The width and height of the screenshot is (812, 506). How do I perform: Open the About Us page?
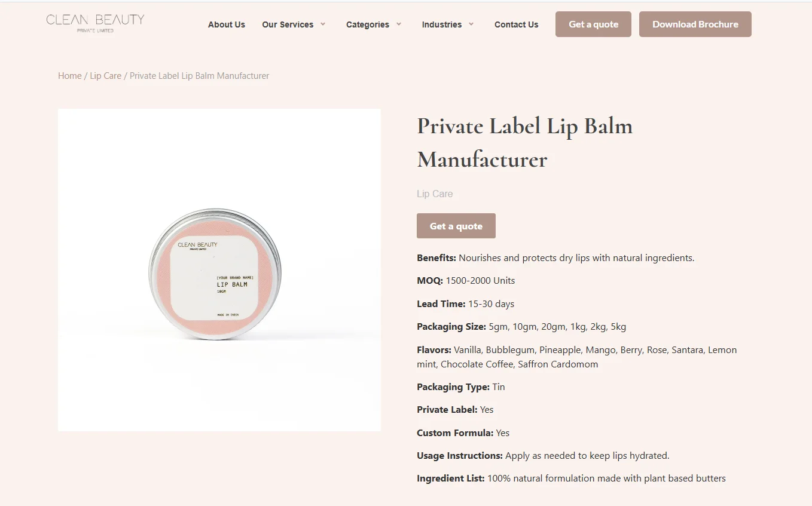pos(226,24)
